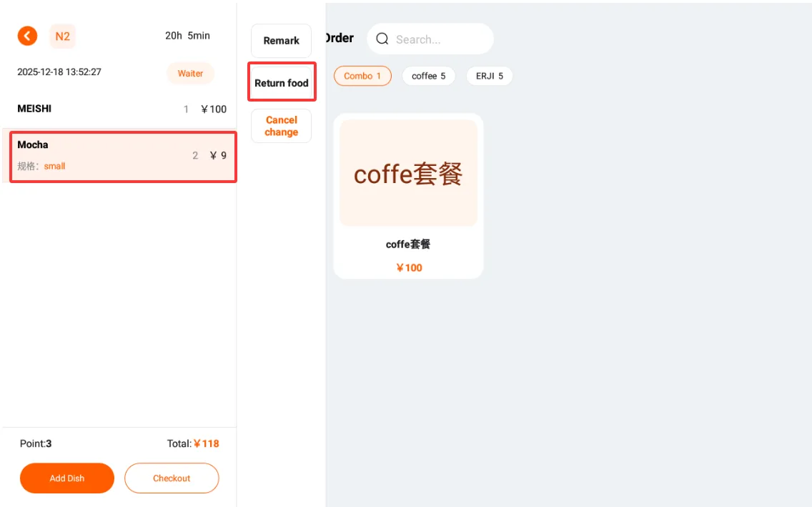Click the Waiter tag

(190, 74)
